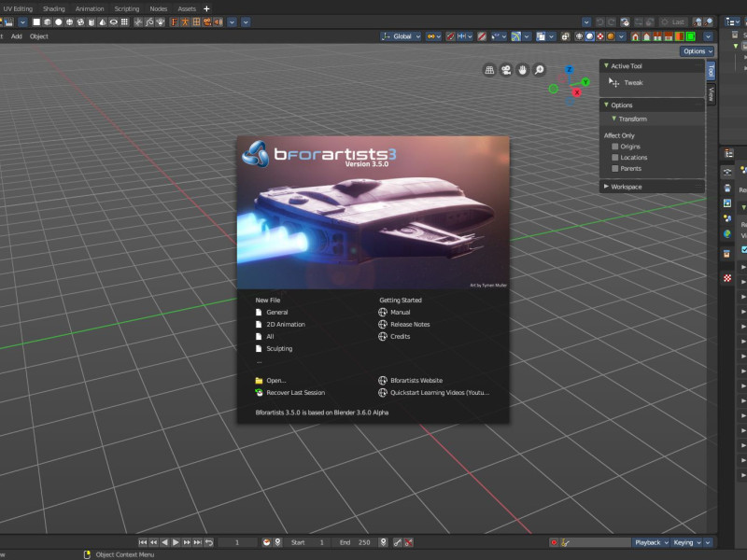Add a cylinder primitive from toolbar
This screenshot has height=560, width=747.
[92, 21]
